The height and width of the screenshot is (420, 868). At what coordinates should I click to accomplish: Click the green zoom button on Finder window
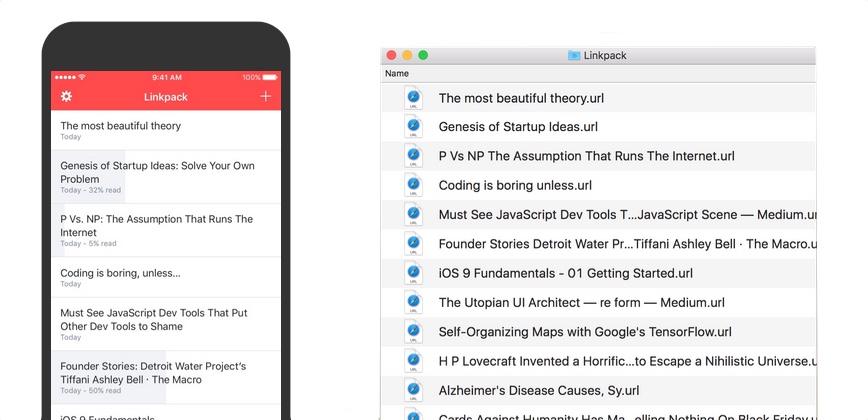(x=423, y=56)
